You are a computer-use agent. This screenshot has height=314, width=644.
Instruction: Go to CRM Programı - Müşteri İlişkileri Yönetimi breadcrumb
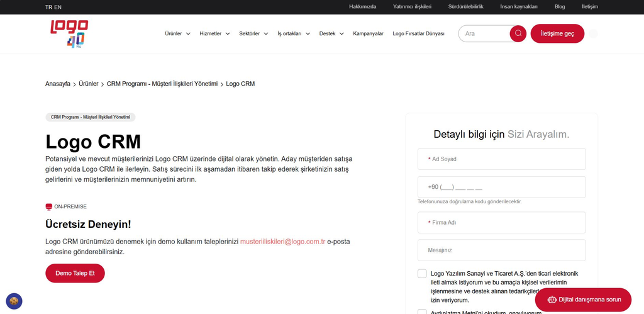tap(162, 84)
